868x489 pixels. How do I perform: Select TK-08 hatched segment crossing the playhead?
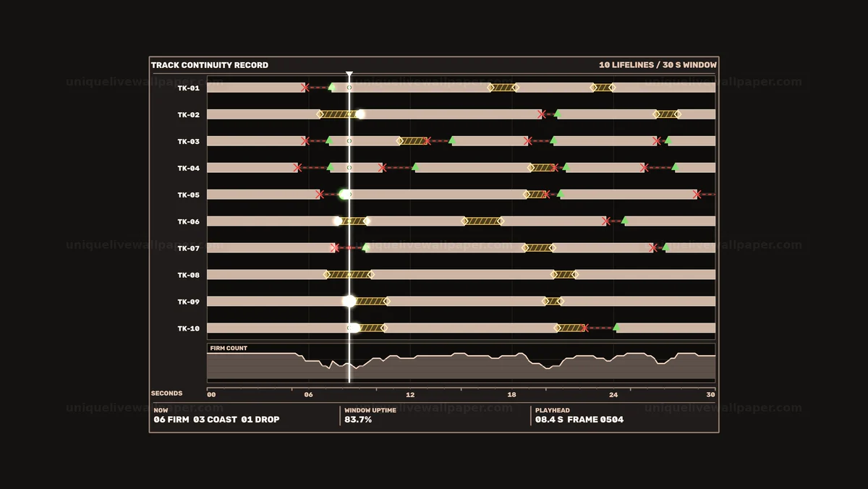tap(349, 275)
